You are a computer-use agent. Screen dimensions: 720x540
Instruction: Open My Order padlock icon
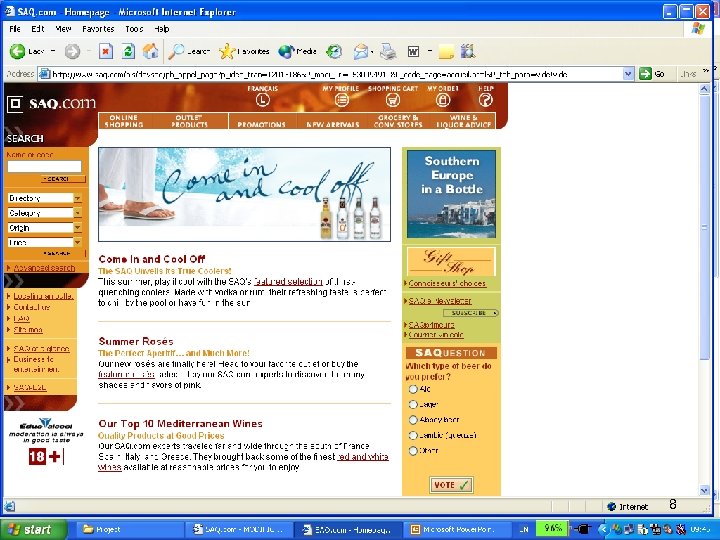tap(443, 100)
